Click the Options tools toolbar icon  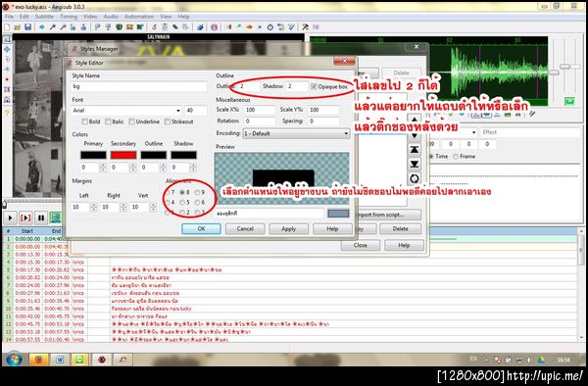pyautogui.click(x=305, y=27)
